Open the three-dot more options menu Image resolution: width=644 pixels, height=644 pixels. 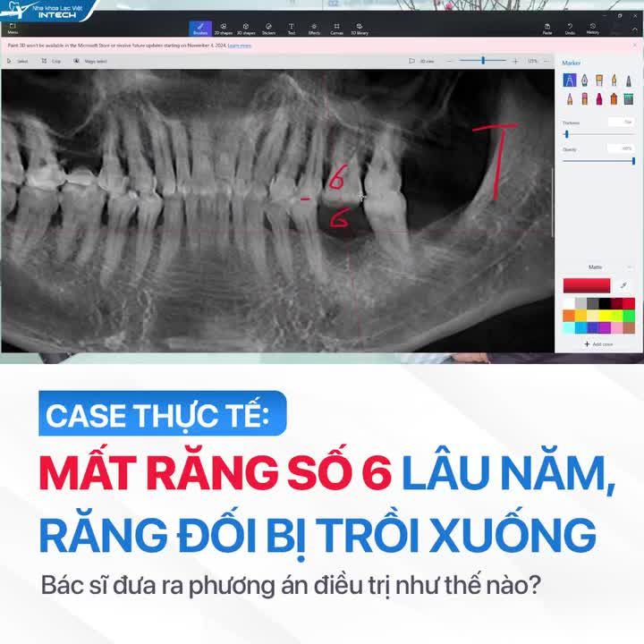pos(547,61)
